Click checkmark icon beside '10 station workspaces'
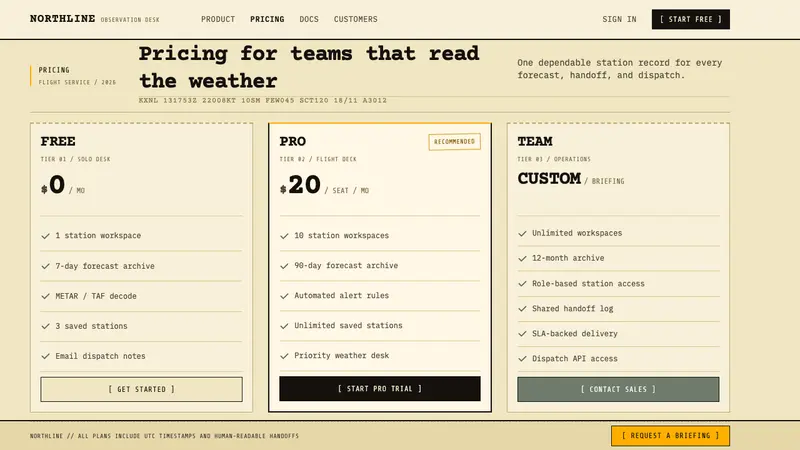Viewport: 800px width, 450px height. pos(284,236)
